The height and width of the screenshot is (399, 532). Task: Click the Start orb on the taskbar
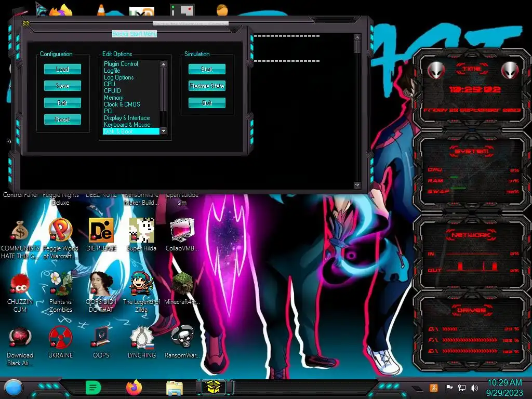(x=14, y=388)
